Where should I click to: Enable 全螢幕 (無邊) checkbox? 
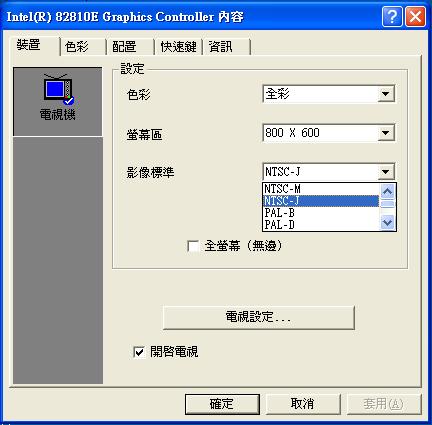point(193,246)
